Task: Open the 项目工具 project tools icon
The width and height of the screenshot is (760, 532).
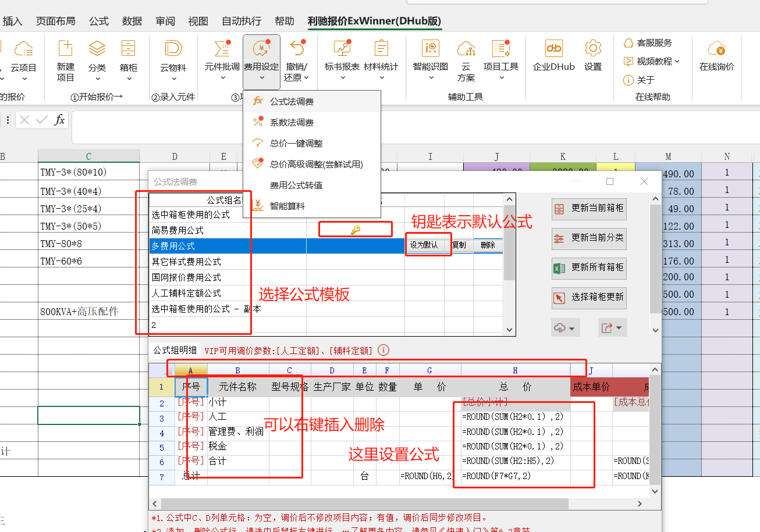Action: tap(501, 49)
